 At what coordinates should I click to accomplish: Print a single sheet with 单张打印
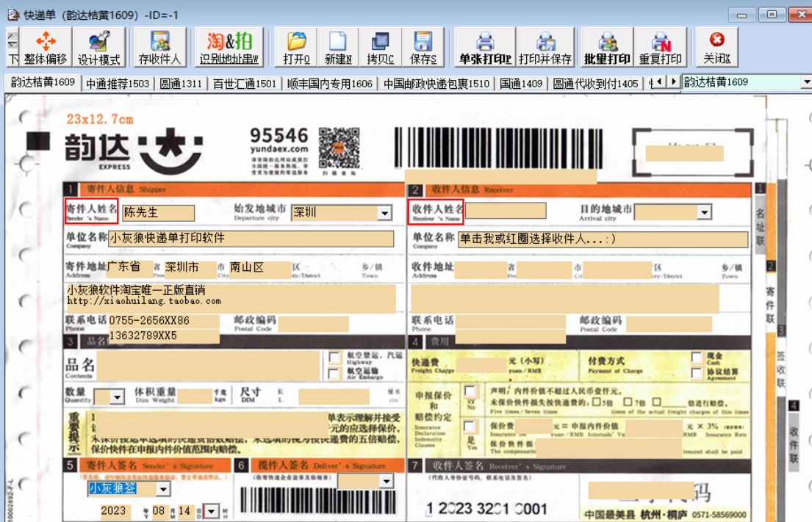(485, 48)
